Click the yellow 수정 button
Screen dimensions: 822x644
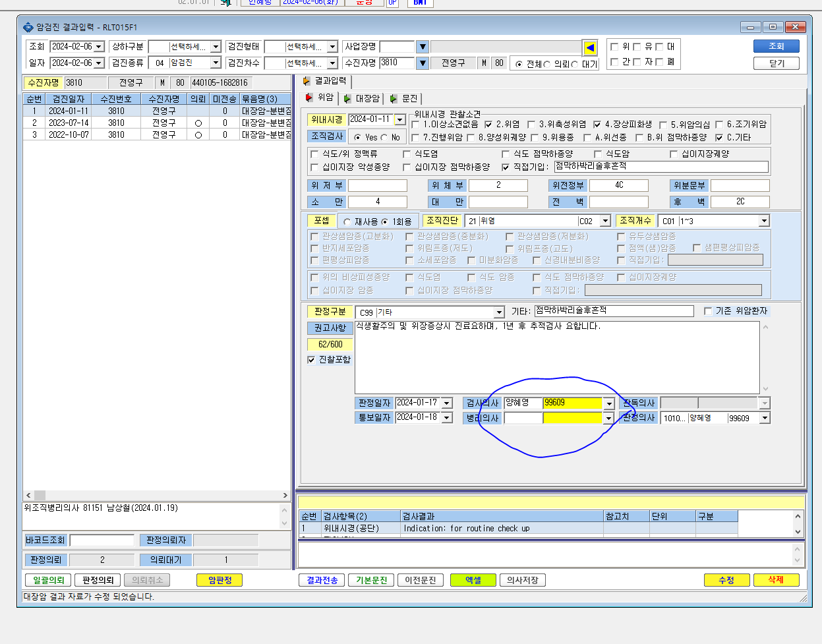726,580
